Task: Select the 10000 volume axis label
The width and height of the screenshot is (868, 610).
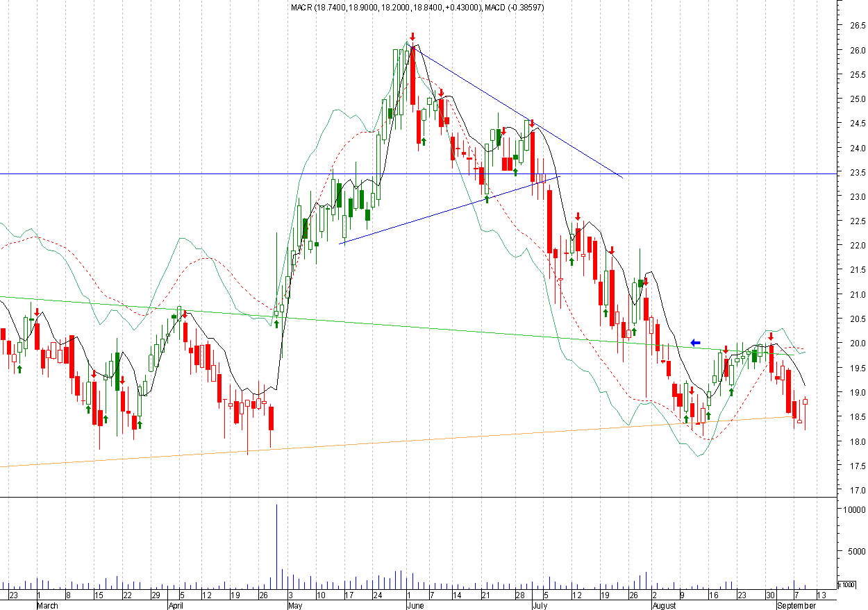Action: pyautogui.click(x=854, y=509)
